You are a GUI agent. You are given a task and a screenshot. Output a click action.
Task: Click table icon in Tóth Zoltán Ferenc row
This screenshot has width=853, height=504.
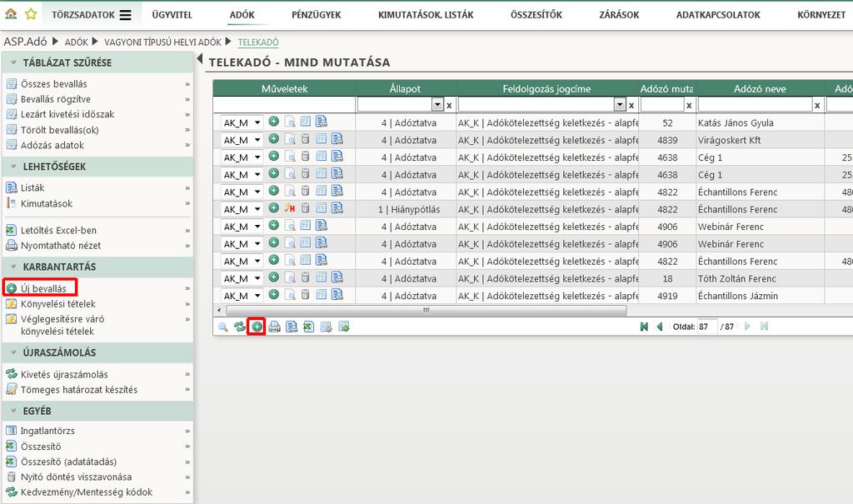[x=321, y=277]
